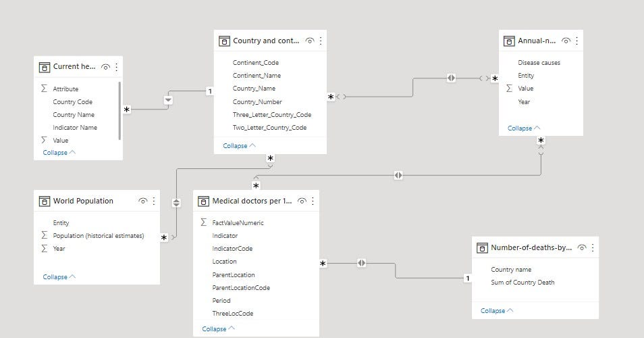The image size is (644, 338).
Task: Select bidirectional filter icon between Medical doctors and Number-of-deaths
Action: click(361, 263)
